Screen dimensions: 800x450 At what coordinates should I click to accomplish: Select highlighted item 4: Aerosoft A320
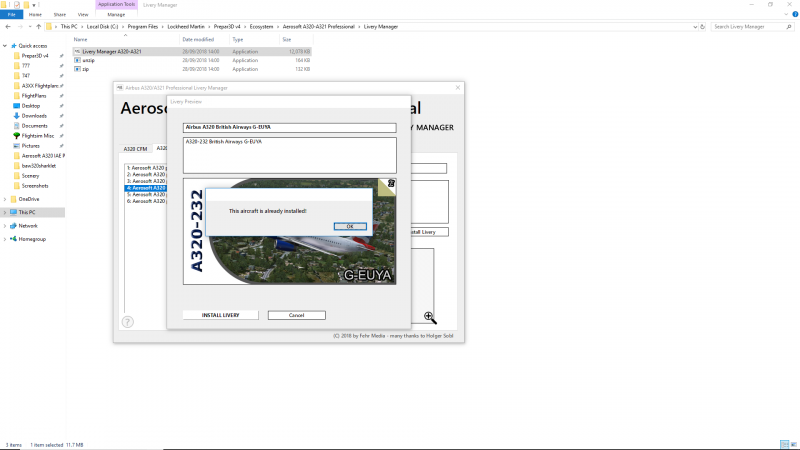145,188
